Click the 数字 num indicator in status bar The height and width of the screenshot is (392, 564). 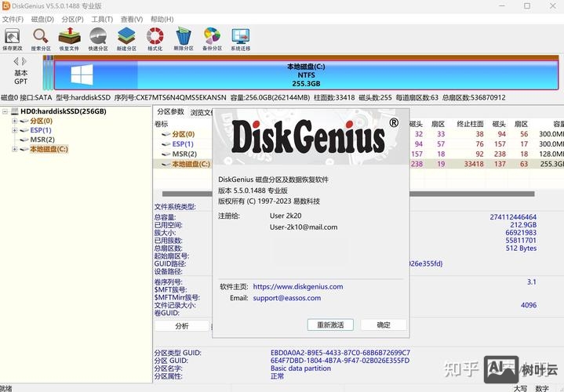542,388
